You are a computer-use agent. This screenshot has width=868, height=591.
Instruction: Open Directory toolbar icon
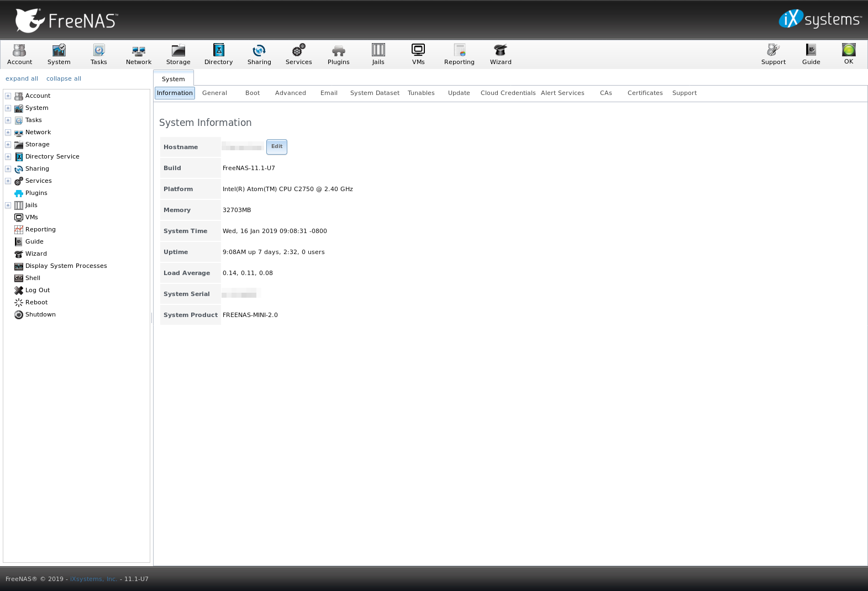[x=219, y=54]
